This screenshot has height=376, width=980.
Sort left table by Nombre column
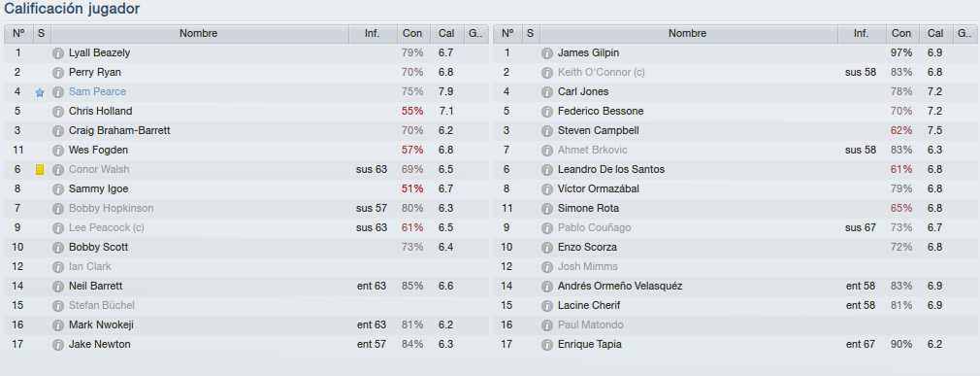coord(199,34)
